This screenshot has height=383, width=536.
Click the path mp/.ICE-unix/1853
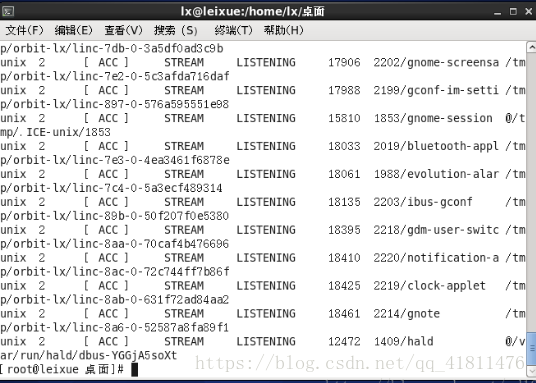[x=55, y=132]
